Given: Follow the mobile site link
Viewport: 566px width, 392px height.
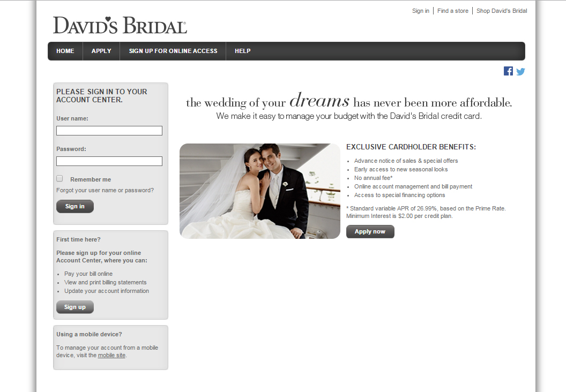Looking at the screenshot, I should coord(111,355).
